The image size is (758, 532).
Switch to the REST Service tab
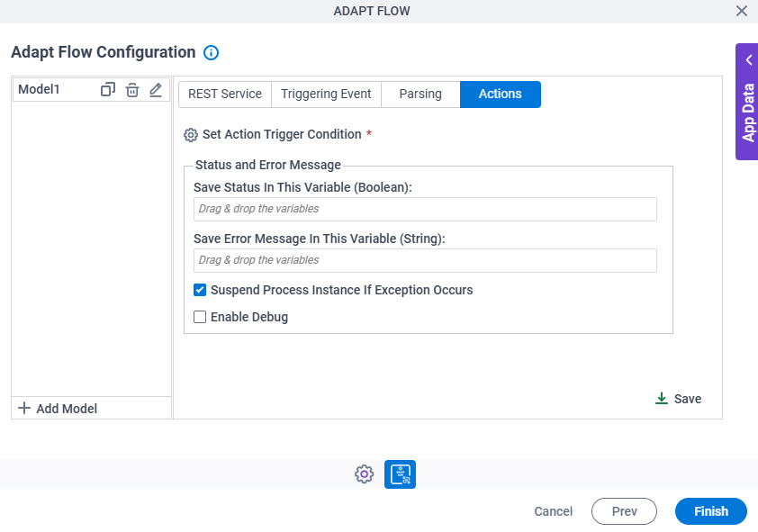pyautogui.click(x=225, y=94)
